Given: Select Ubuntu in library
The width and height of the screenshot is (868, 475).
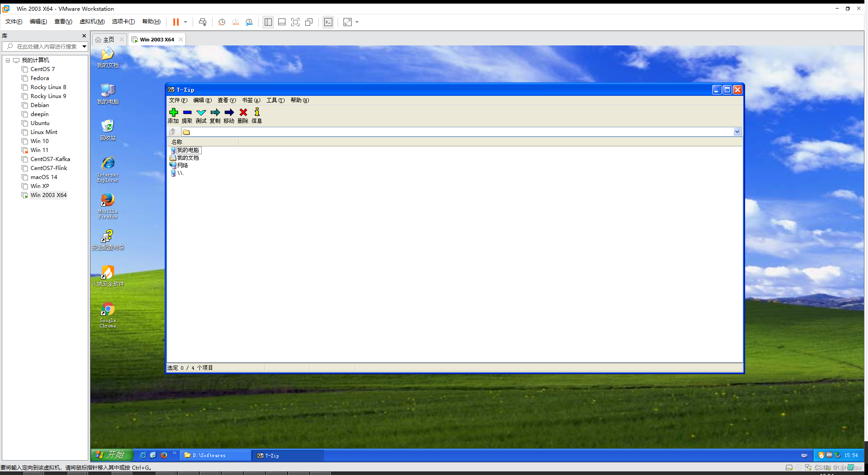Looking at the screenshot, I should 40,123.
